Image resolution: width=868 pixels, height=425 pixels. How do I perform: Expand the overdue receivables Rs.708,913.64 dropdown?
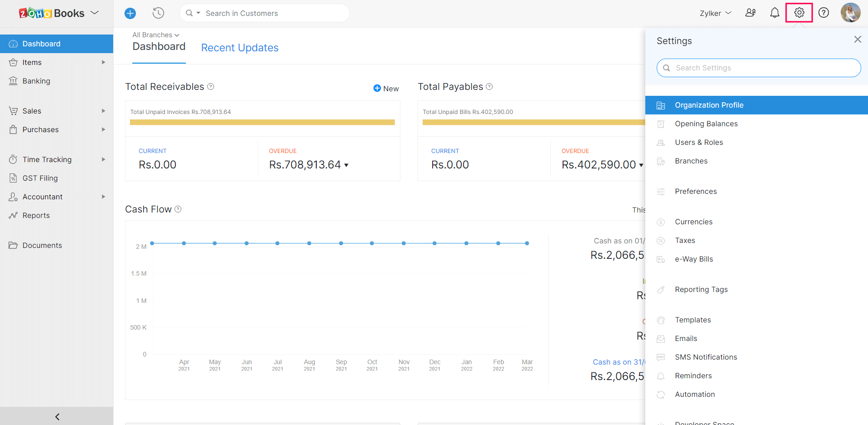(x=346, y=165)
